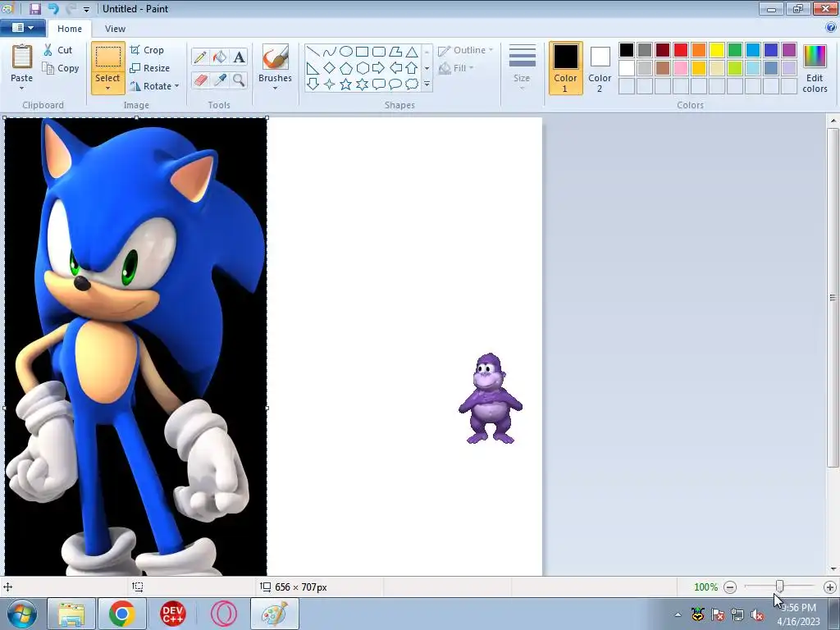Choose the Six-point star shape
This screenshot has width=840, height=630.
[x=362, y=84]
